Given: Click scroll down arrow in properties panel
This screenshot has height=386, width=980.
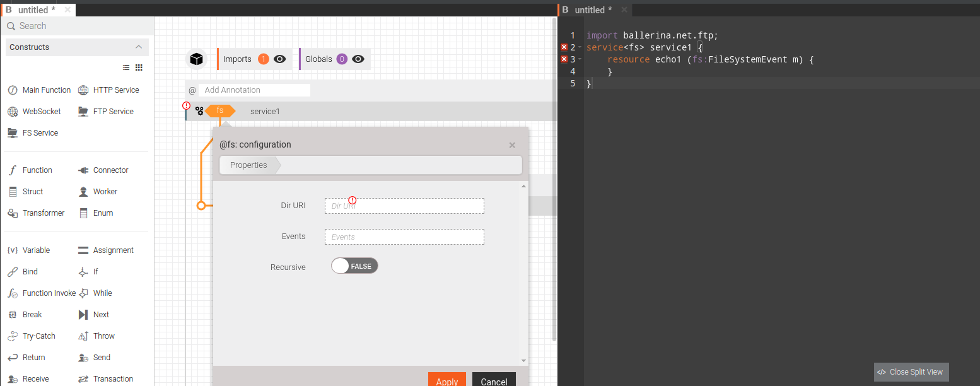Looking at the screenshot, I should point(524,361).
